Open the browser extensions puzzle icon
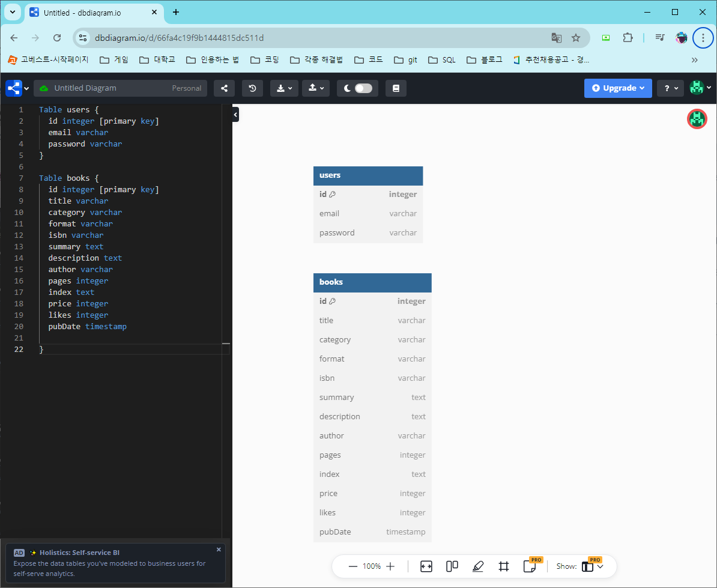The image size is (717, 588). click(x=628, y=38)
